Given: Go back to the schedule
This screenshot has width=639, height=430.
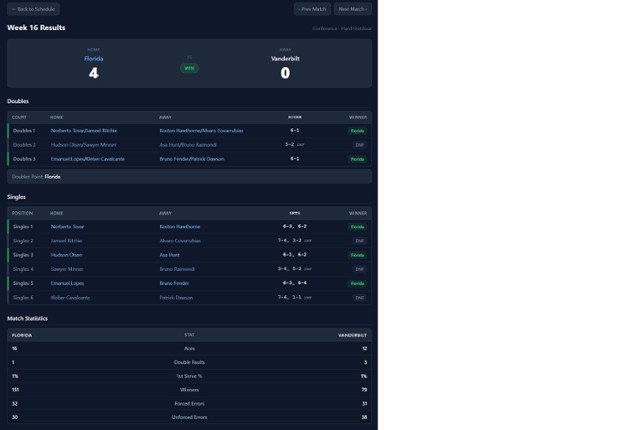Looking at the screenshot, I should [x=33, y=9].
